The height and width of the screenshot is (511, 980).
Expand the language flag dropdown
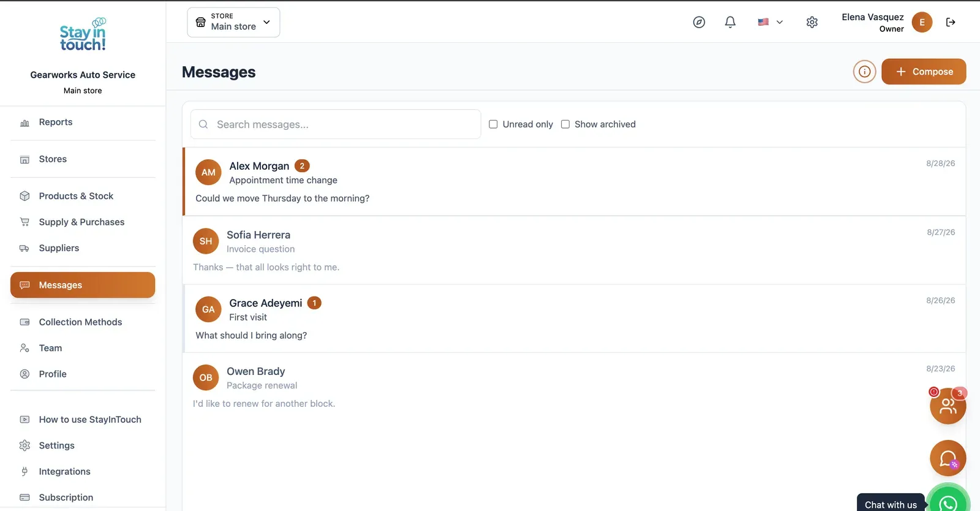[771, 22]
